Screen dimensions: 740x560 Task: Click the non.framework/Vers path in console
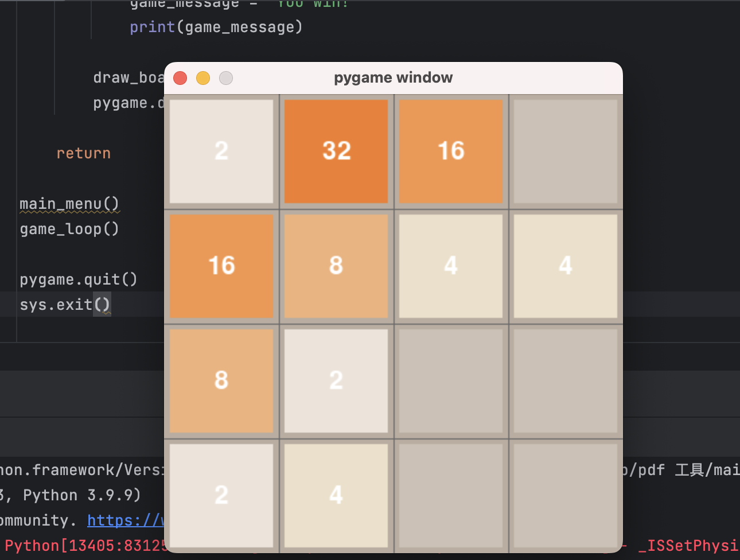pyautogui.click(x=82, y=470)
